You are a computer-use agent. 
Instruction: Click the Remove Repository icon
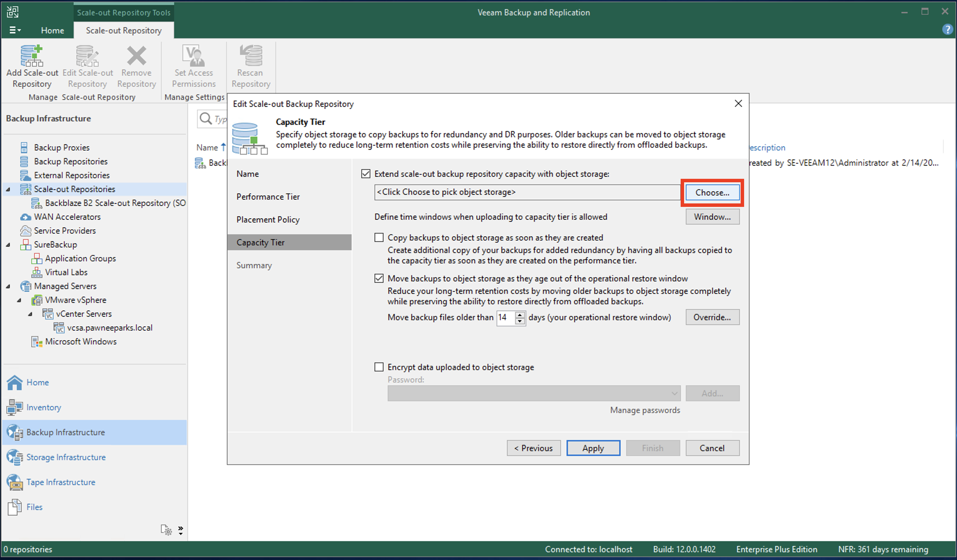(x=136, y=56)
